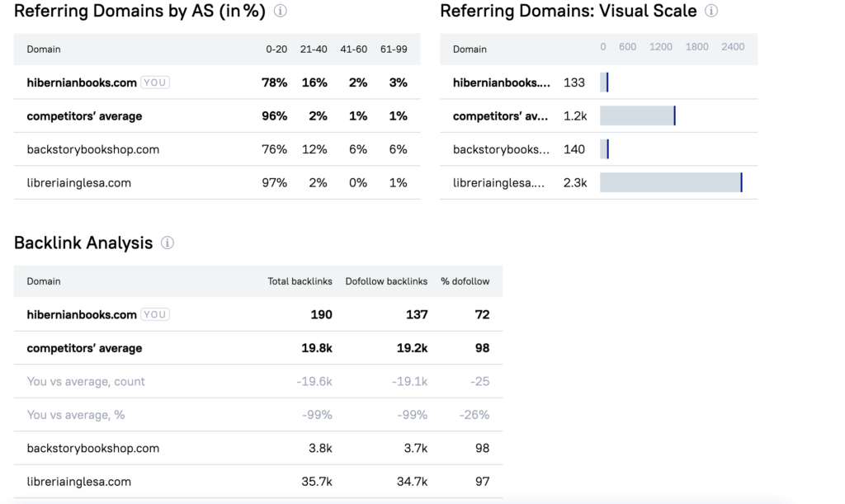Click the Total backlinks column header

(300, 281)
